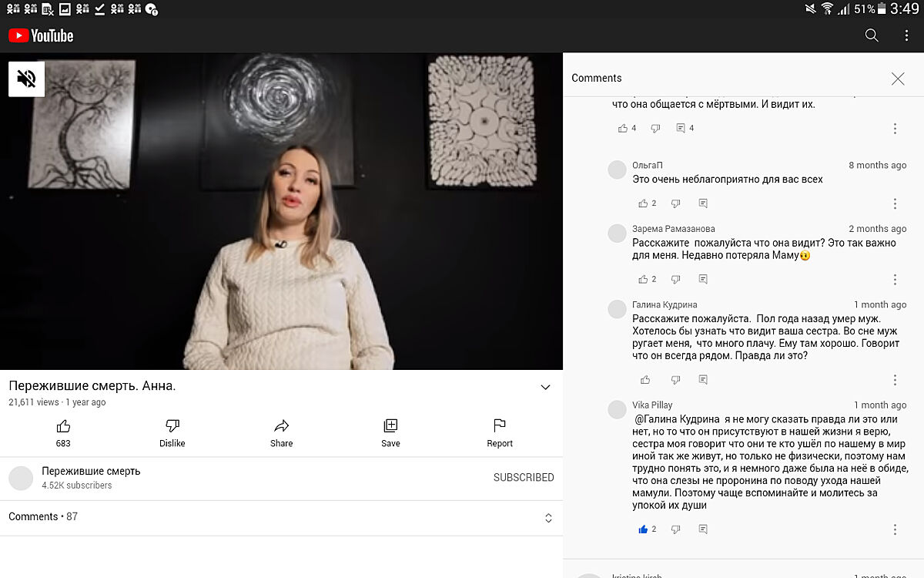Image resolution: width=924 pixels, height=578 pixels.
Task: Share this video
Action: coord(282,426)
